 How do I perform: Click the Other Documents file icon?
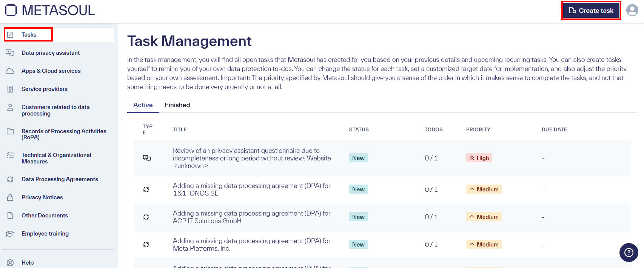pyautogui.click(x=10, y=216)
